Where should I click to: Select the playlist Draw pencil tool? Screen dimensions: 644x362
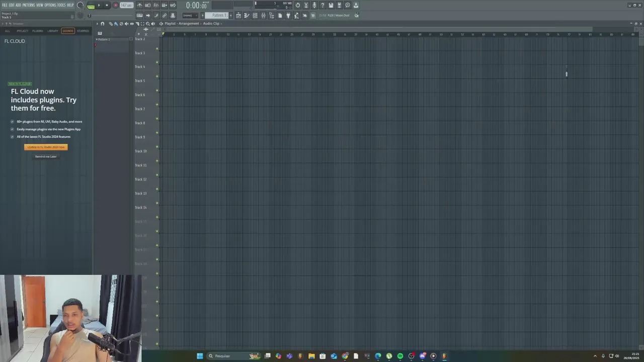(x=111, y=24)
